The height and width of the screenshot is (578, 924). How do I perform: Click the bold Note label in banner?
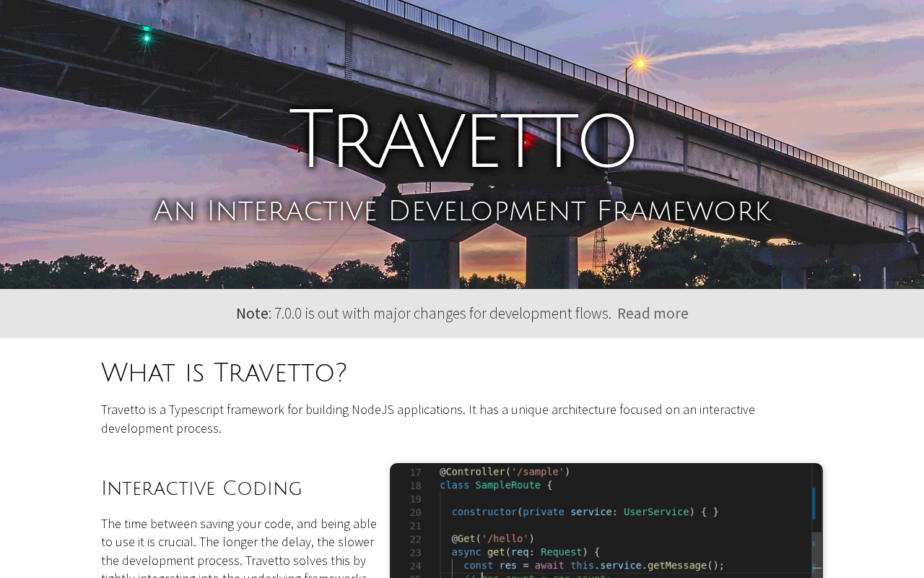252,314
